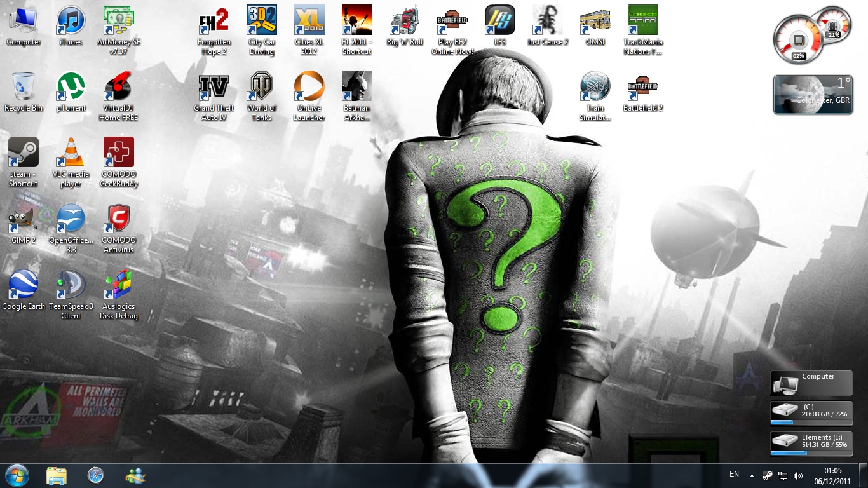This screenshot has width=868, height=488.
Task: Select the VLC media player icon
Action: click(x=71, y=163)
